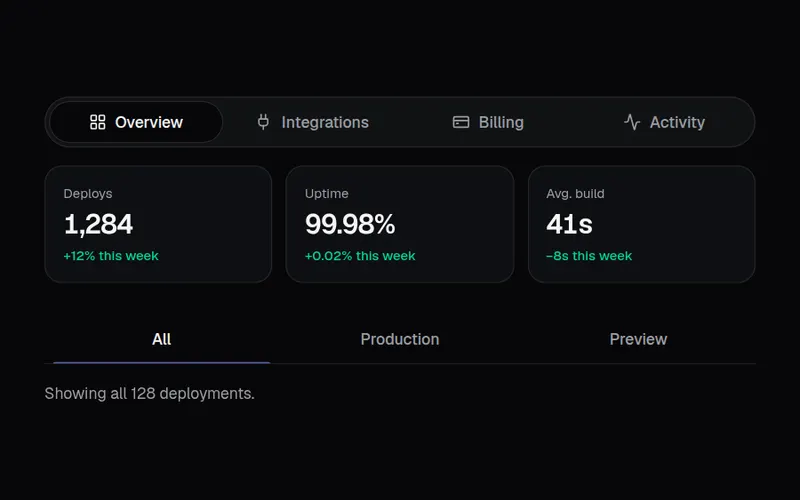Click the +12% this week trend
The height and width of the screenshot is (500, 800).
[111, 256]
